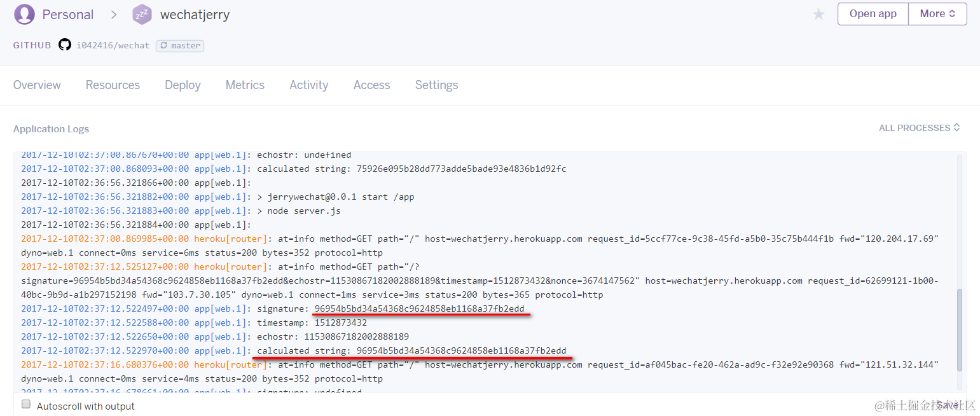
Task: Go to the Settings tab
Action: 436,85
